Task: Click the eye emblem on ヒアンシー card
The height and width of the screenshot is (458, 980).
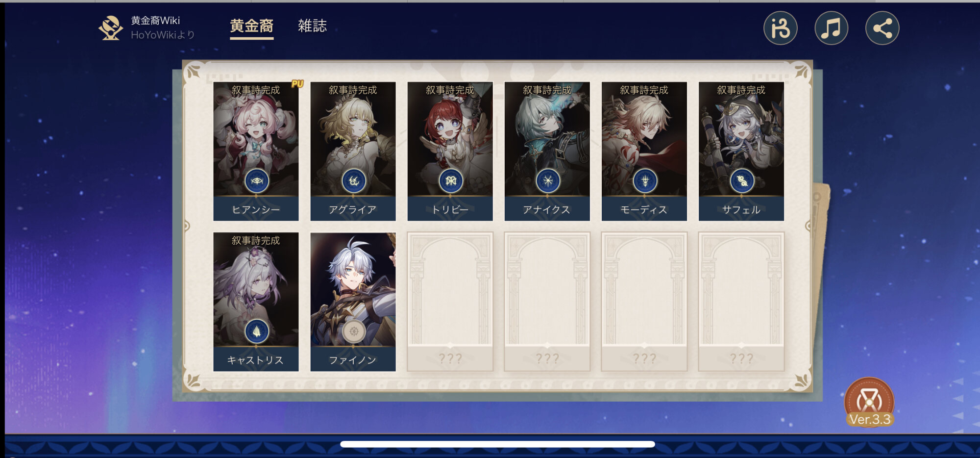Action: coord(256,181)
